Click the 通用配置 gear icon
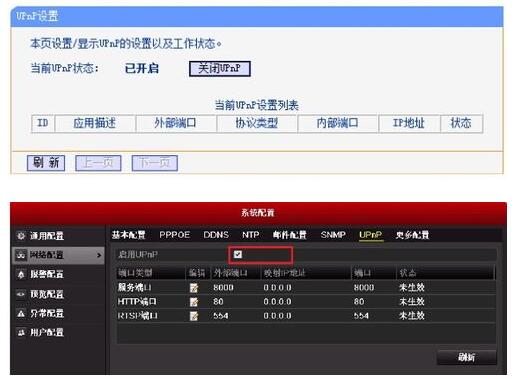Image resolution: width=528 pixels, height=390 pixels. [x=21, y=236]
